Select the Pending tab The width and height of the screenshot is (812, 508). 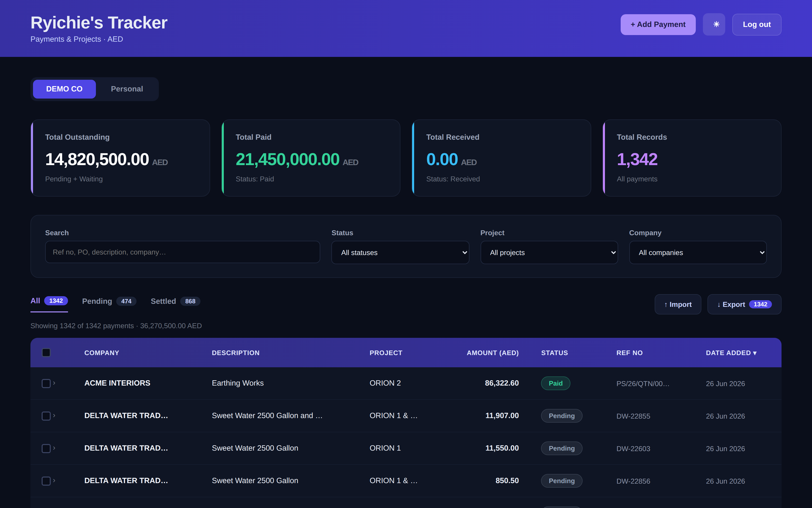point(109,301)
